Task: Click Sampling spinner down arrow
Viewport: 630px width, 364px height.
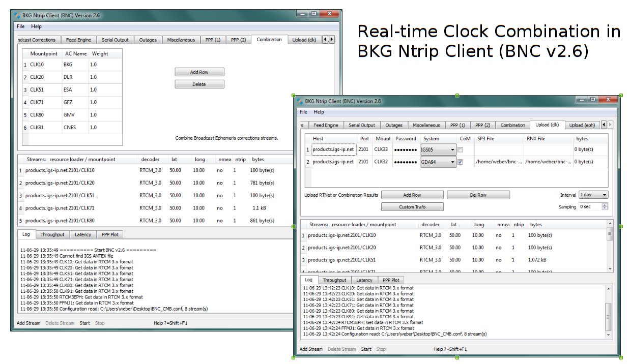Action: (605, 208)
